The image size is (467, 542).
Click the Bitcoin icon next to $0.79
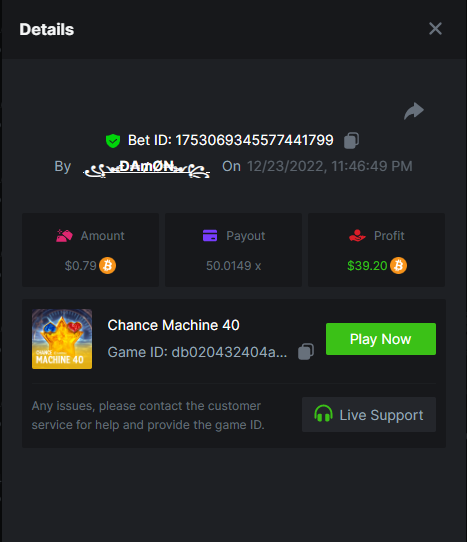108,265
